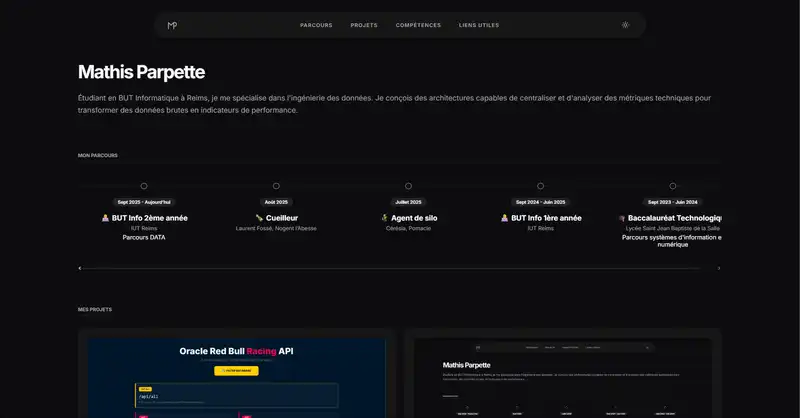Open the Parcours nav item
The height and width of the screenshot is (418, 800).
click(316, 25)
